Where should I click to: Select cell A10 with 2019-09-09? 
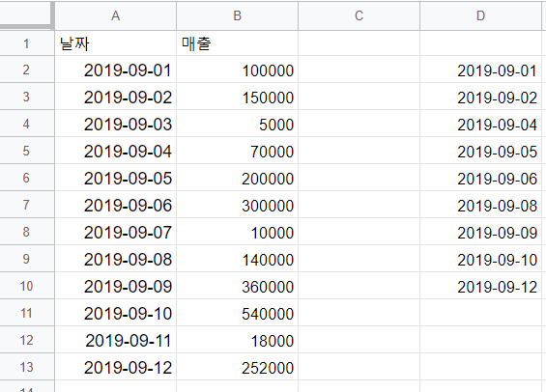(116, 286)
